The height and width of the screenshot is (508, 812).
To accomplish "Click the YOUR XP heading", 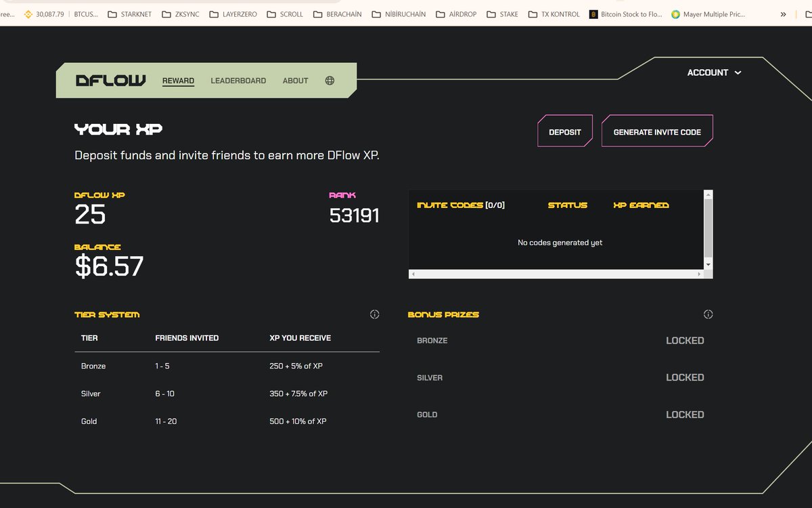I will click(x=118, y=129).
